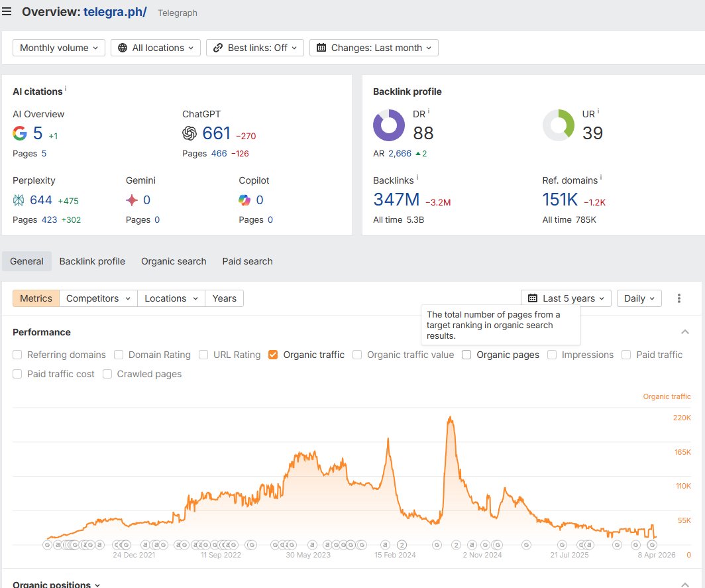
Task: Enable the Organic pages checkbox
Action: (x=466, y=355)
